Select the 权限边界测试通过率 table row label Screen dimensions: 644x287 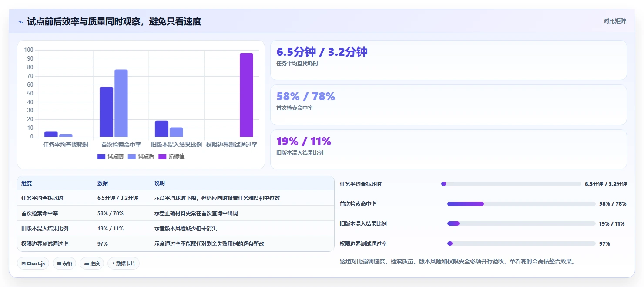tap(45, 244)
